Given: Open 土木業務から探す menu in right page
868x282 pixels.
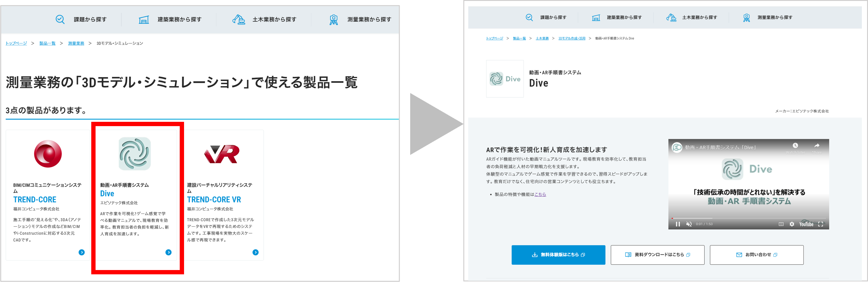Looking at the screenshot, I should 700,17.
